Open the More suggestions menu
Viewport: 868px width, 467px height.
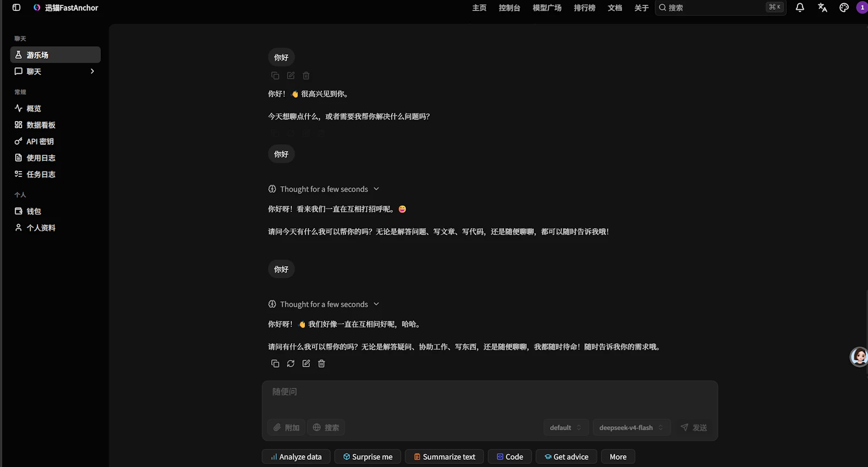[618, 457]
